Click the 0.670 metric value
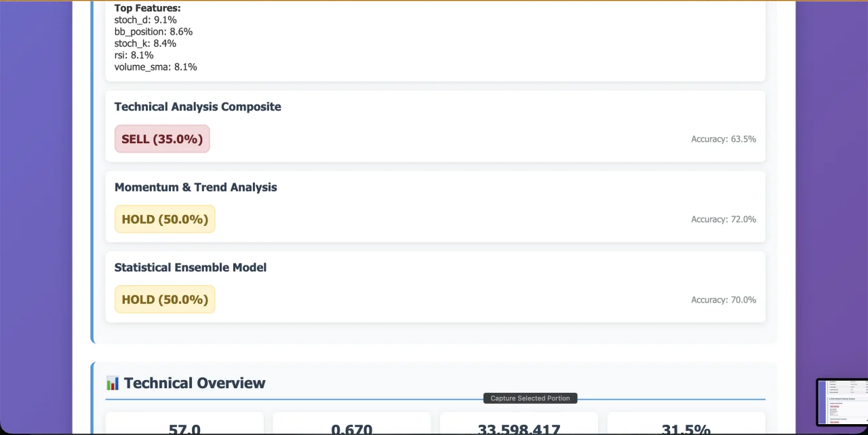This screenshot has height=435, width=868. click(351, 430)
